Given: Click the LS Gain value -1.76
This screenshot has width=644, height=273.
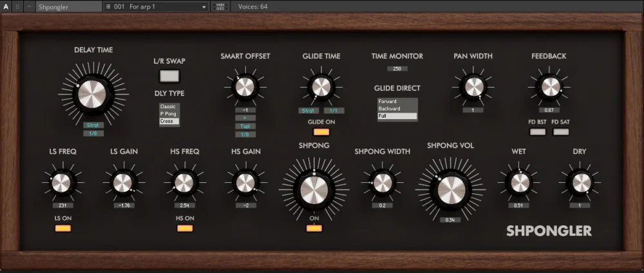Looking at the screenshot, I should 124,205.
